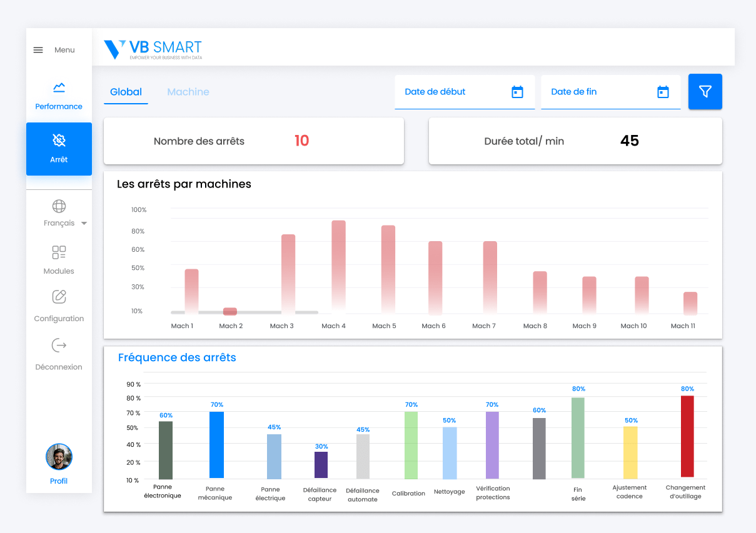The width and height of the screenshot is (756, 533).
Task: Click the globe language icon
Action: tap(59, 206)
